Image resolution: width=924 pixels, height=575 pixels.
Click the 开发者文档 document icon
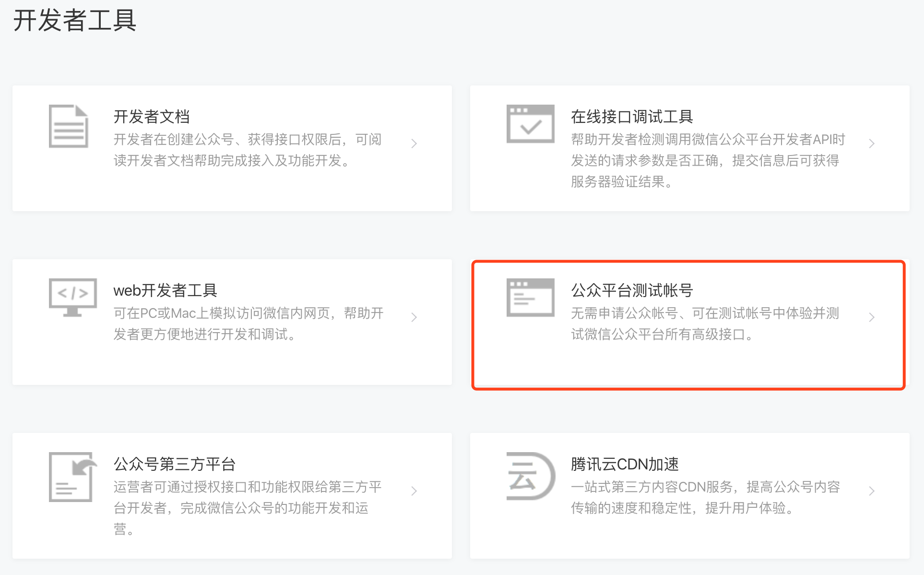[69, 126]
